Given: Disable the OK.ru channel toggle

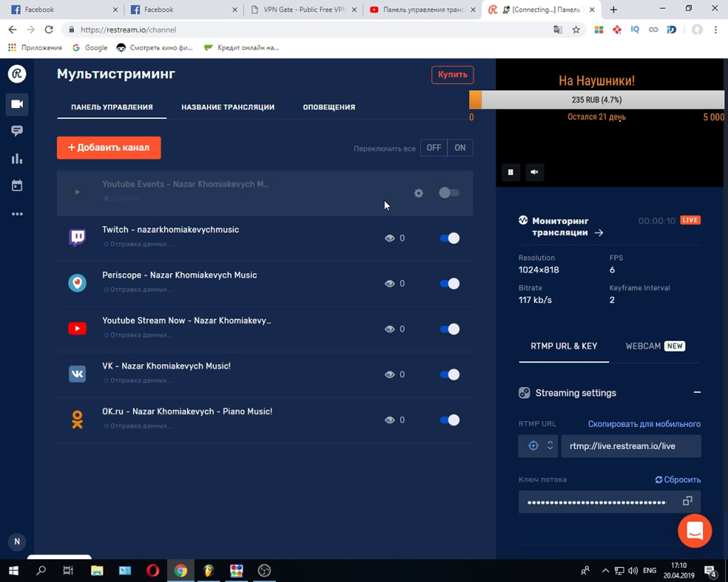Looking at the screenshot, I should coord(449,420).
